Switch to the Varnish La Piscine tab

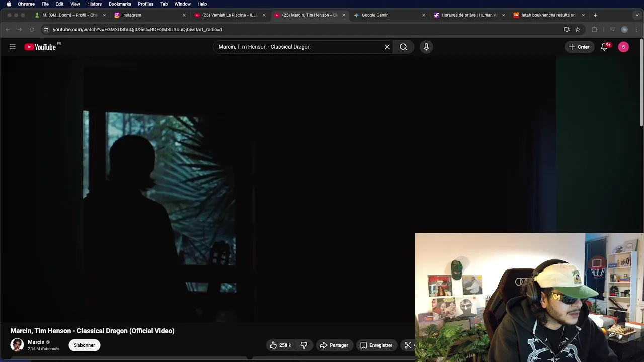coord(229,15)
